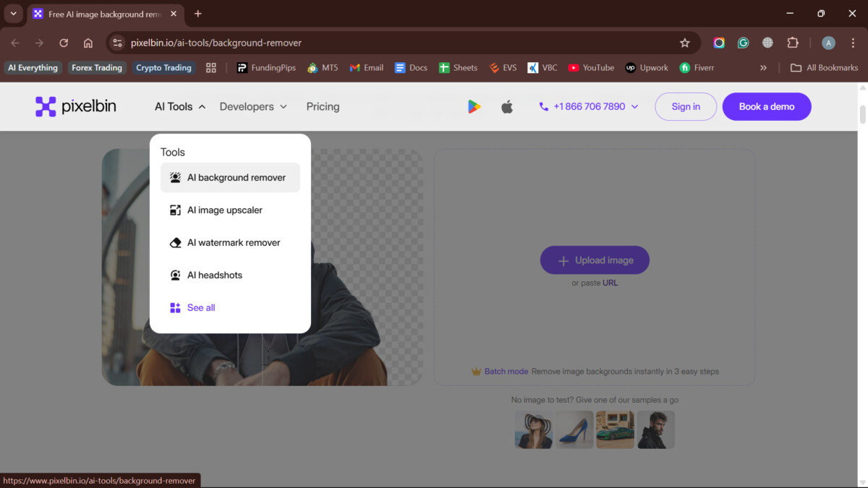Click the Book a demo button

click(x=766, y=106)
